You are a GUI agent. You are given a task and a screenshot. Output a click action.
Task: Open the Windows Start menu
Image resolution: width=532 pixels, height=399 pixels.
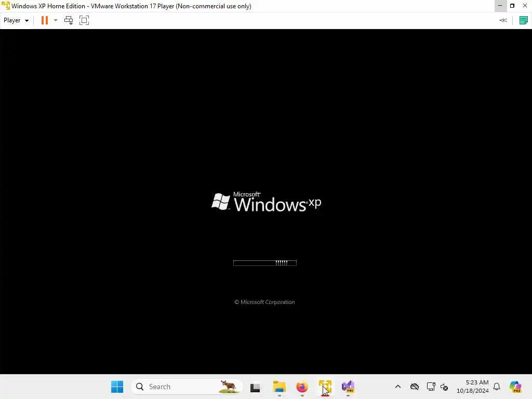[117, 387]
